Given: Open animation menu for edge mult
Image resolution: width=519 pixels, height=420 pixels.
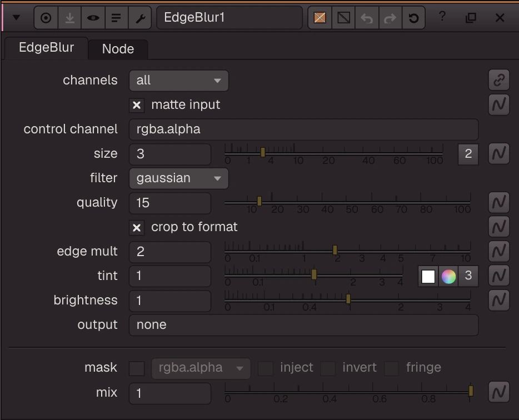Looking at the screenshot, I should 499,251.
